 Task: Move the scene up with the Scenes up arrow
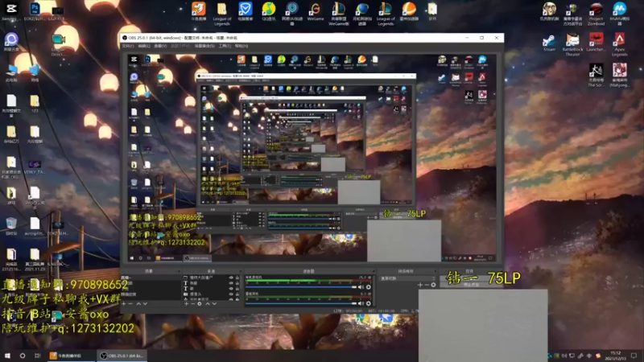(x=138, y=304)
